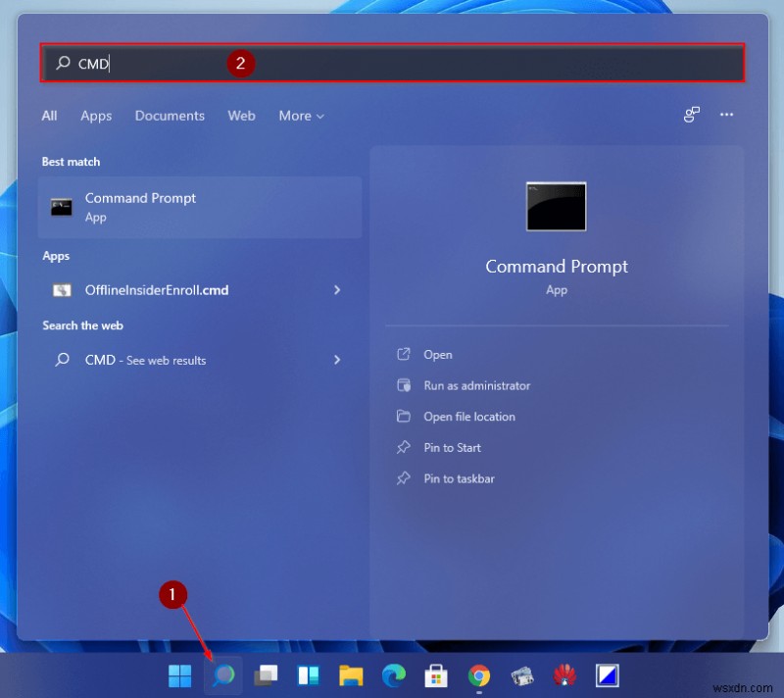Image resolution: width=784 pixels, height=698 pixels.
Task: Expand the More filter dropdown
Action: tap(301, 116)
